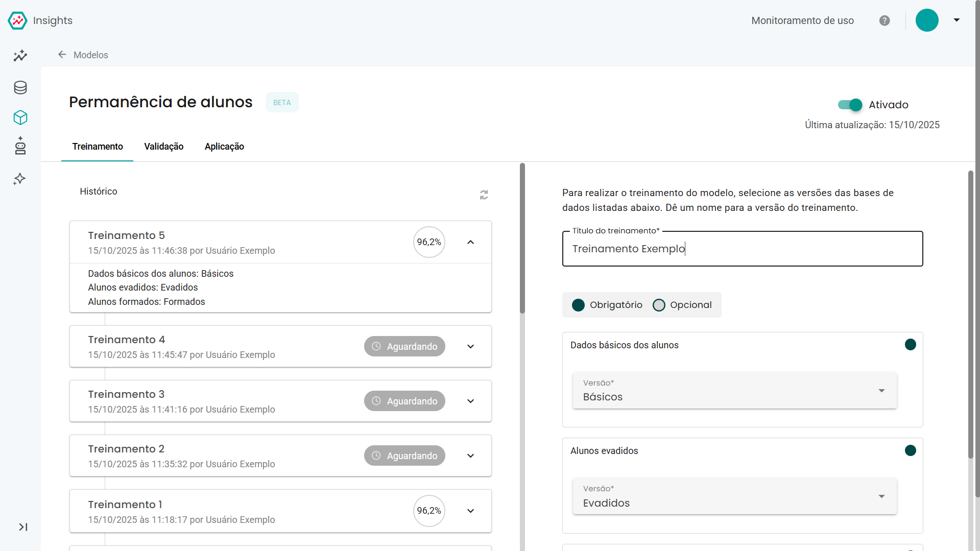Switch to the Treinamento tab
This screenshot has width=980, height=551.
pos(98,147)
